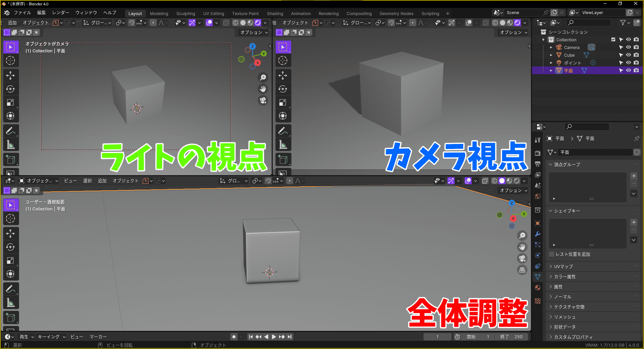The width and height of the screenshot is (644, 349).
Task: Select the Rotate tool in light-view viewport
Action: pos(10,89)
